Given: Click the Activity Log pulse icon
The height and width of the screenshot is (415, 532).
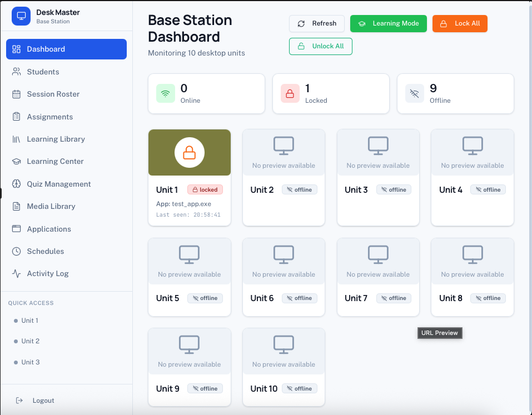Looking at the screenshot, I should pyautogui.click(x=16, y=273).
